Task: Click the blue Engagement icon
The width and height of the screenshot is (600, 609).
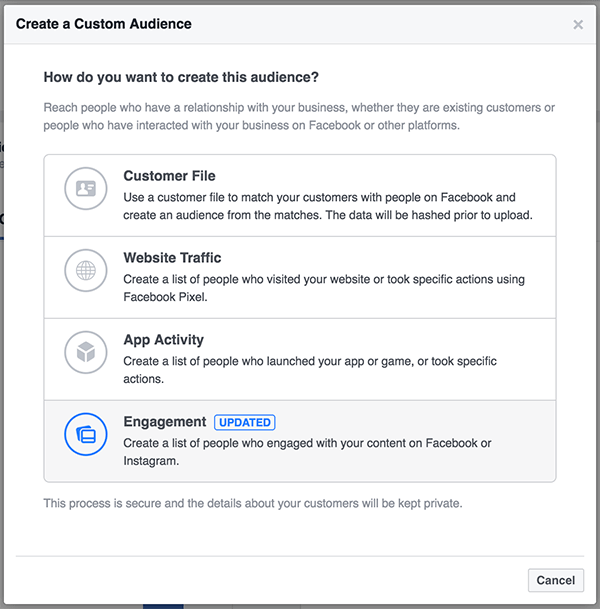Action: (85, 434)
